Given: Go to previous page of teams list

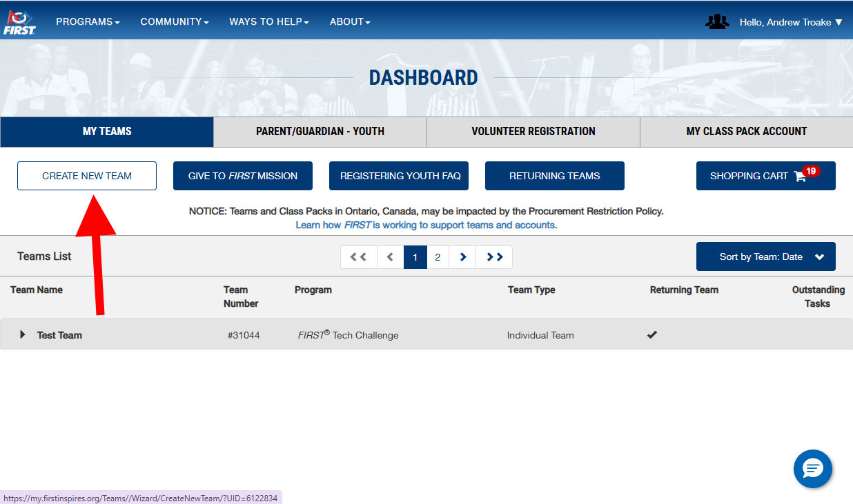Looking at the screenshot, I should 390,257.
